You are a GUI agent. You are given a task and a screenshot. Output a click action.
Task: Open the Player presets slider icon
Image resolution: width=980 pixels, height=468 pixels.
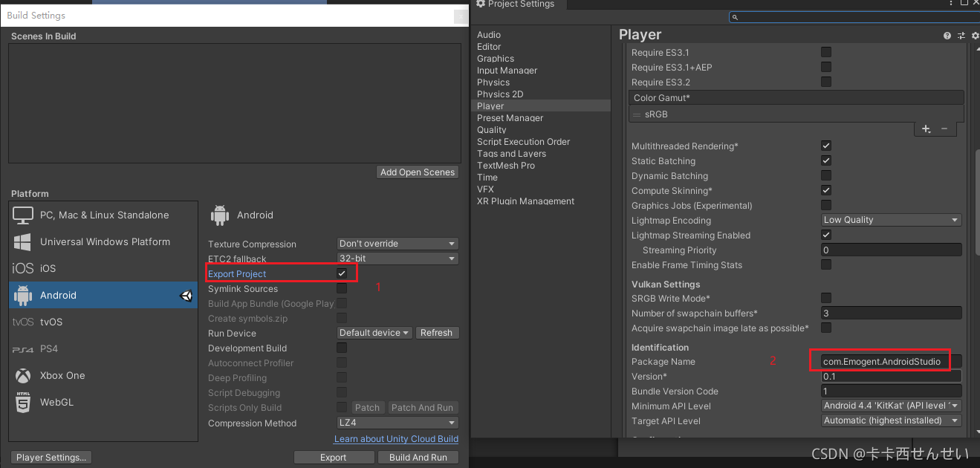(x=961, y=35)
